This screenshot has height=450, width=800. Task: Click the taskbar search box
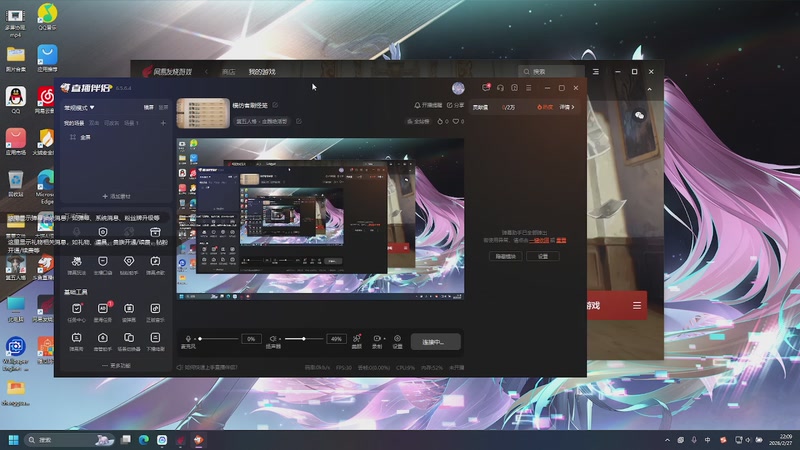click(x=68, y=440)
